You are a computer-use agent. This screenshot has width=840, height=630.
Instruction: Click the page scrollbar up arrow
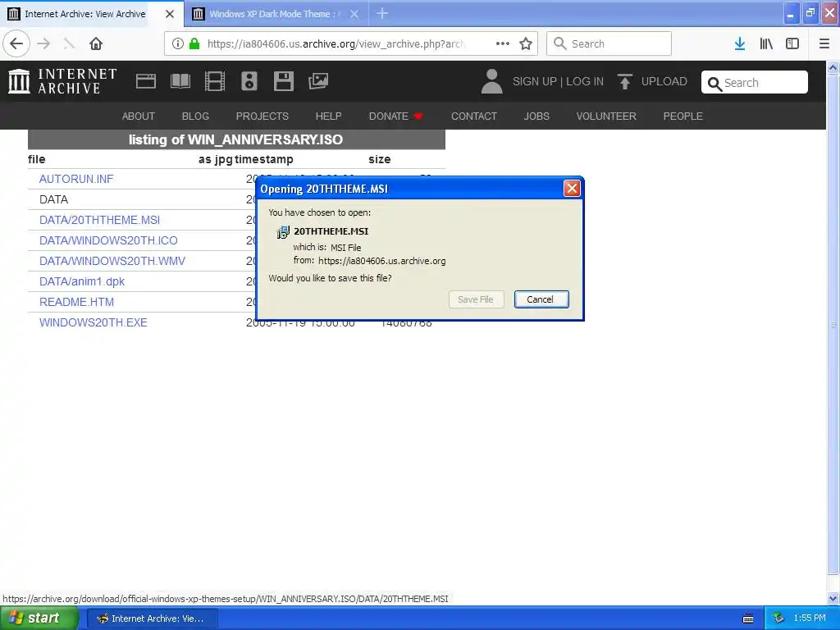tap(833, 67)
